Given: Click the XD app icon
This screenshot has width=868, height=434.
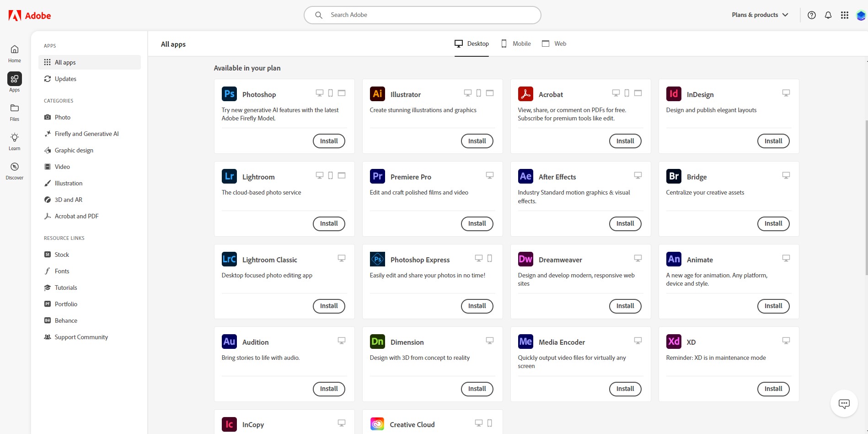Looking at the screenshot, I should pos(674,342).
